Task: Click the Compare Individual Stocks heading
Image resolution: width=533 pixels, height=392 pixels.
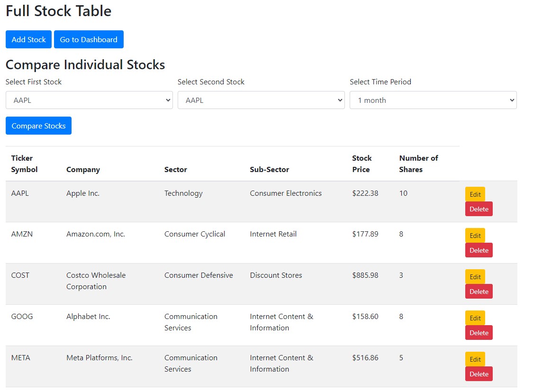Action: click(x=85, y=64)
